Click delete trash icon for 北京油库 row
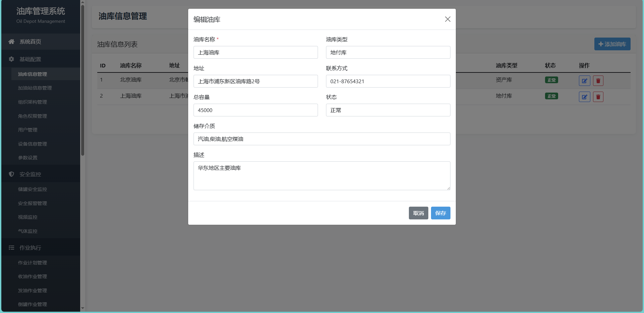Screen dimensions: 644x313 click(598, 81)
